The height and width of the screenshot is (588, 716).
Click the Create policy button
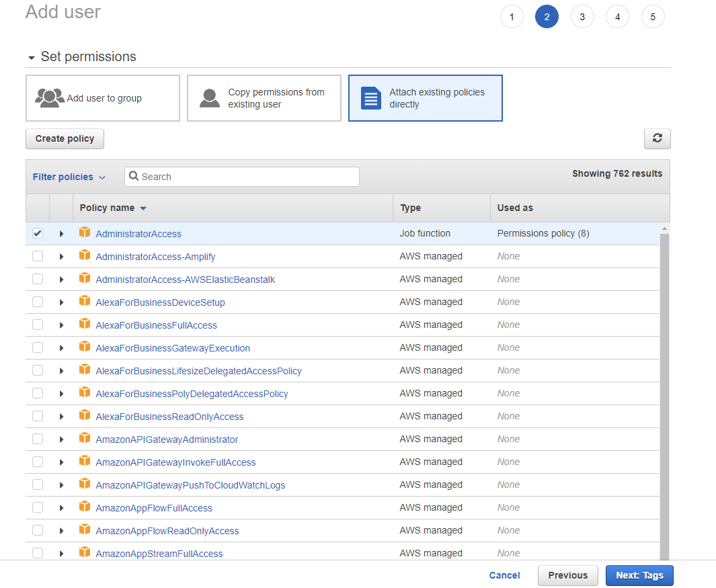65,138
